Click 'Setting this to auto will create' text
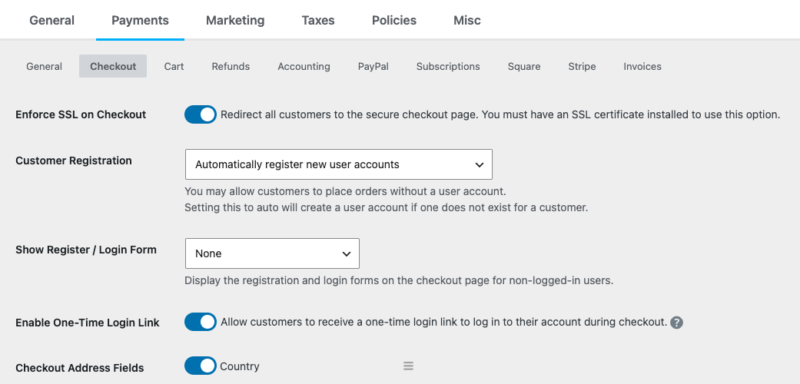Screen dimensions: 800x384 point(386,208)
